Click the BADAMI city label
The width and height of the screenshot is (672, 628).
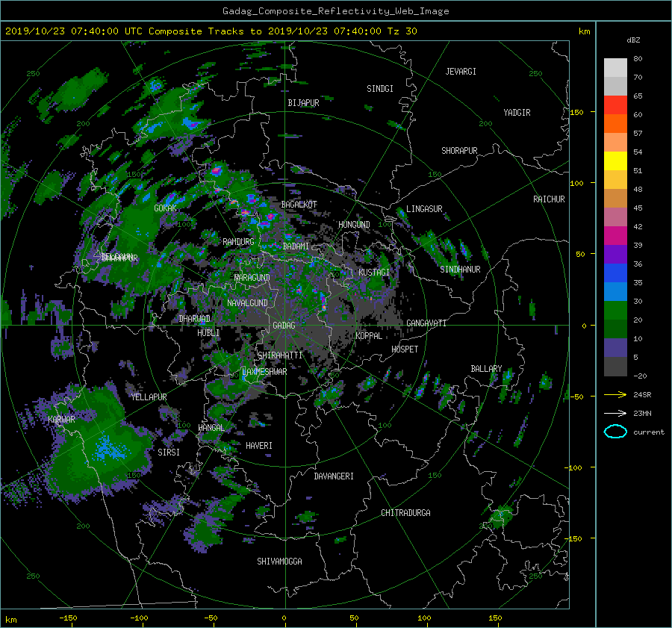tap(296, 246)
